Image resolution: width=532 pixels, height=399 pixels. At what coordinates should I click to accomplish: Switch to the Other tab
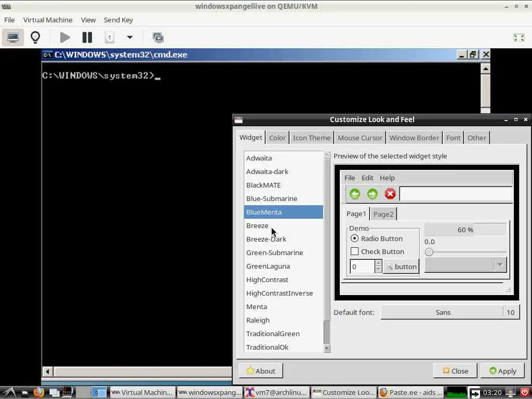pos(477,138)
